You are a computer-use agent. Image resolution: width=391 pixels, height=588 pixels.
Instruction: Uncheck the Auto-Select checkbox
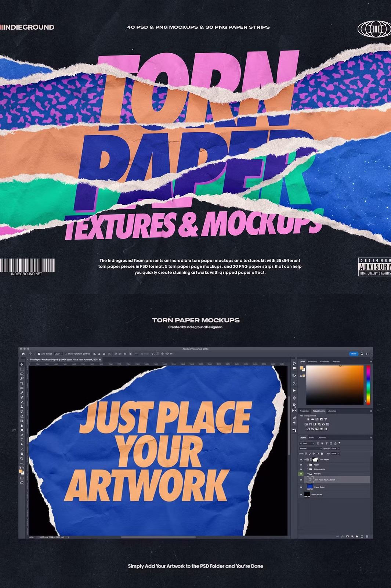39,354
